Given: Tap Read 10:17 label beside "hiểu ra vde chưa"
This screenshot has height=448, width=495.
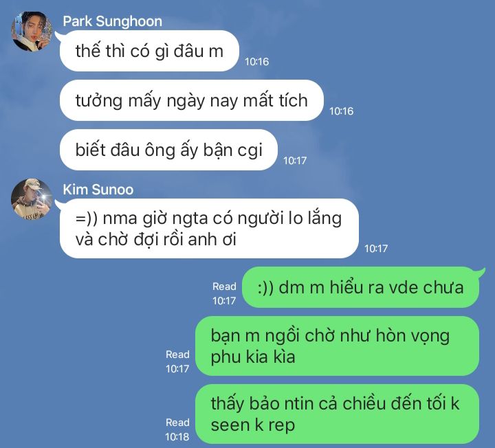Looking at the screenshot, I should (x=224, y=293).
